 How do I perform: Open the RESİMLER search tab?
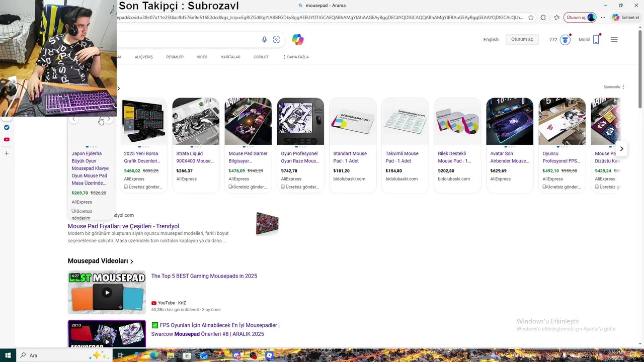(175, 57)
